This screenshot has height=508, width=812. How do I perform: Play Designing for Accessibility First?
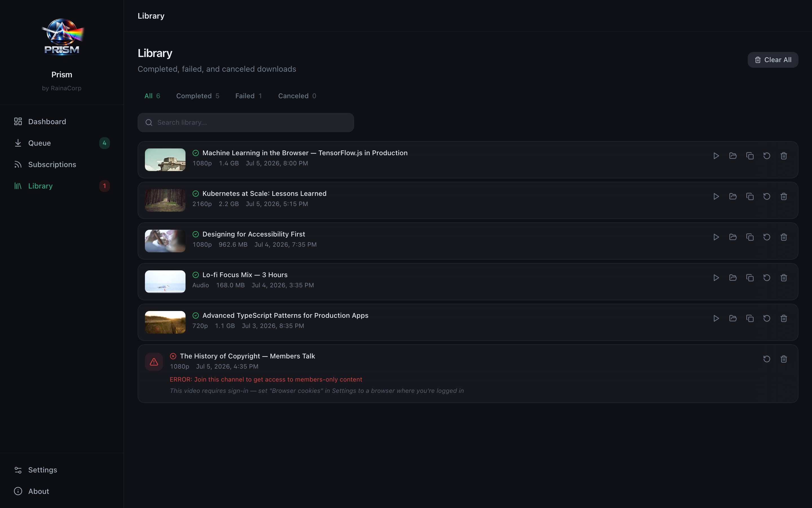pos(716,237)
